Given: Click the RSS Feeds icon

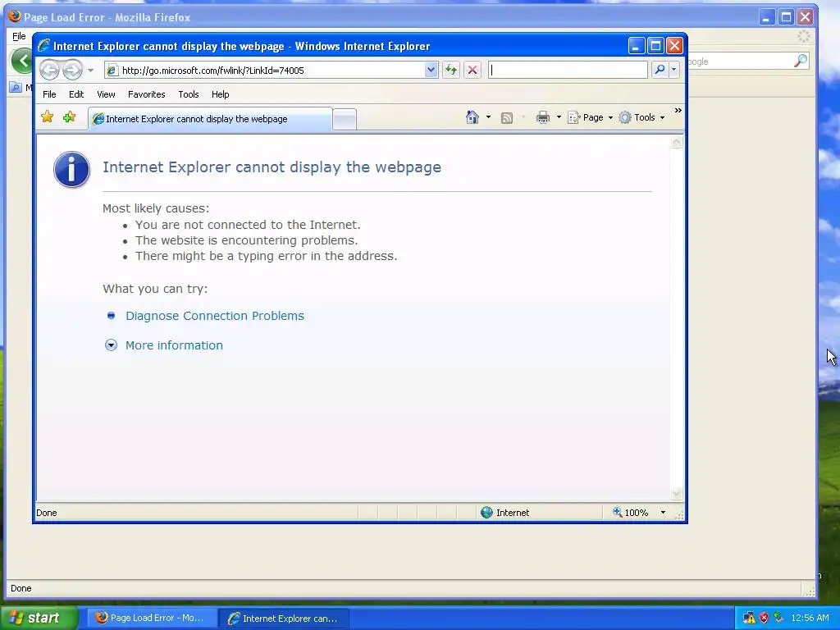Looking at the screenshot, I should coord(507,118).
